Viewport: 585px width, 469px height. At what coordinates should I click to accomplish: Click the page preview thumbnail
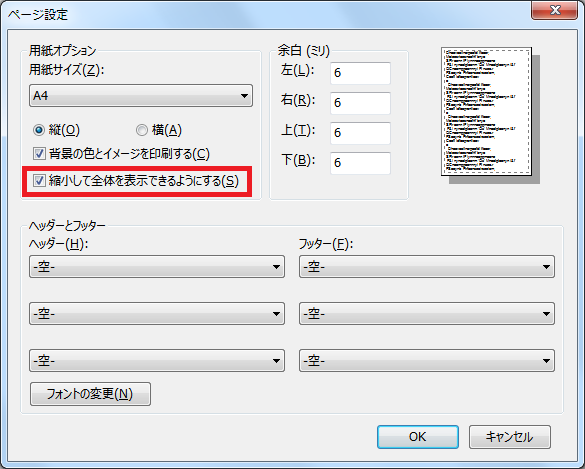click(487, 111)
